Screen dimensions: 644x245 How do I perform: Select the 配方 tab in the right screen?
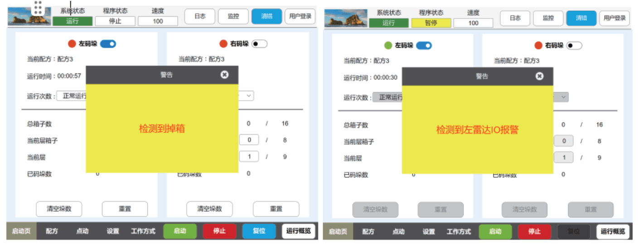coord(368,232)
